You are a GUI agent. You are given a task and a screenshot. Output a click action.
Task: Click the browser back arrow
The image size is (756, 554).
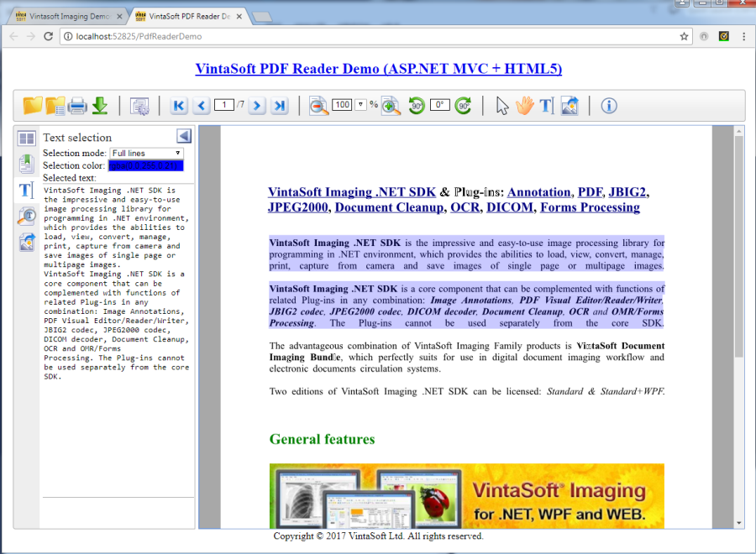[x=13, y=36]
